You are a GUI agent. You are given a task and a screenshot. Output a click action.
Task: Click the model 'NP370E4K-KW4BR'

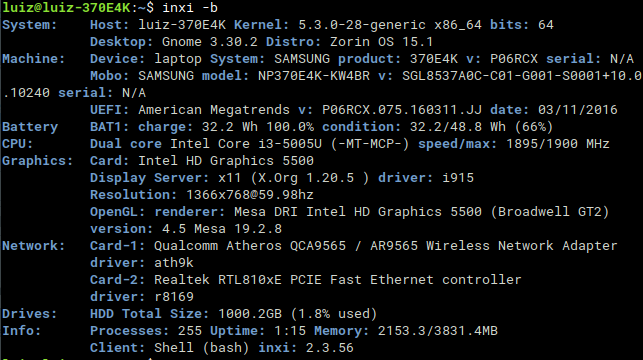(x=314, y=76)
